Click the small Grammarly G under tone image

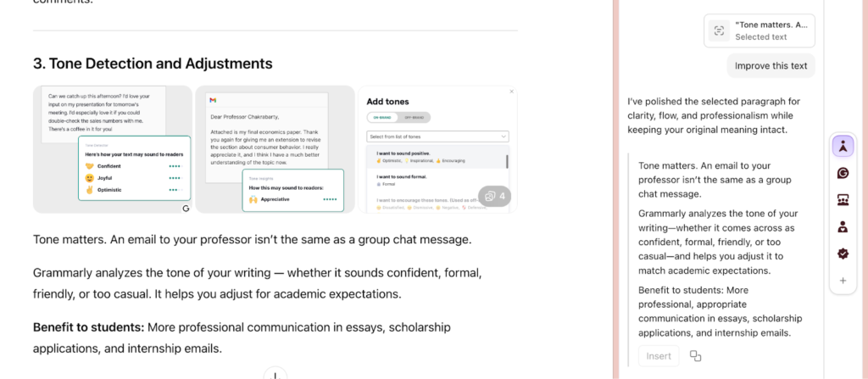186,209
